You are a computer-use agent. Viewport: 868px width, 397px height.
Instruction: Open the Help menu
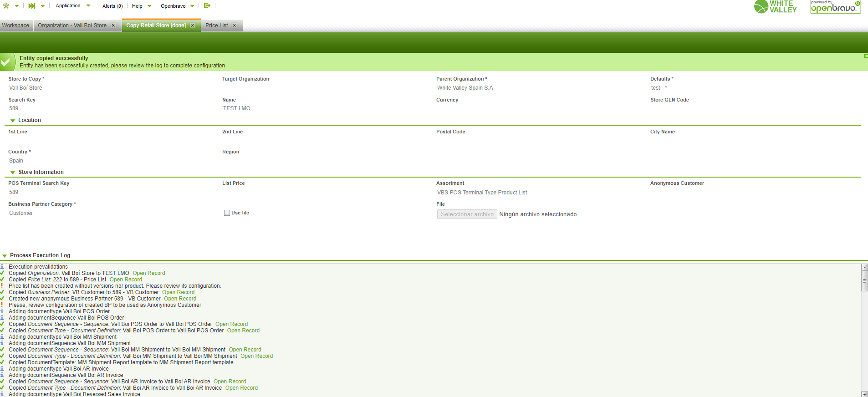tap(142, 6)
